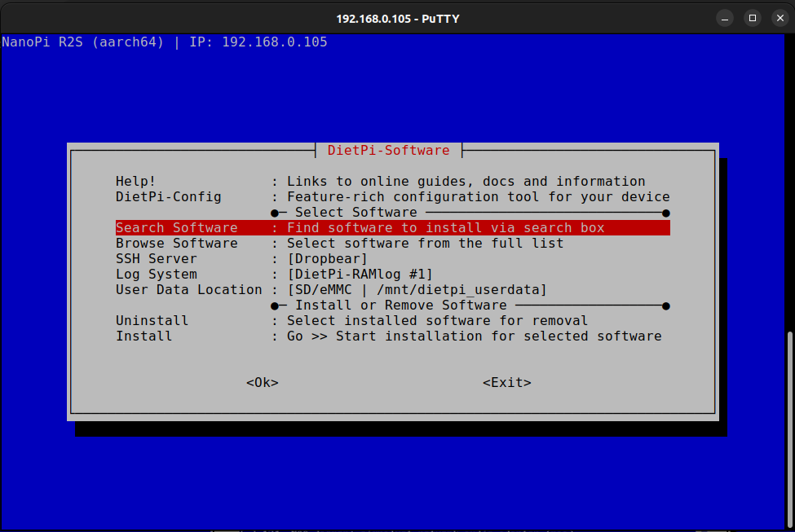Choose the highlighted Search Software entry
Image resolution: width=795 pixels, height=532 pixels.
point(176,228)
